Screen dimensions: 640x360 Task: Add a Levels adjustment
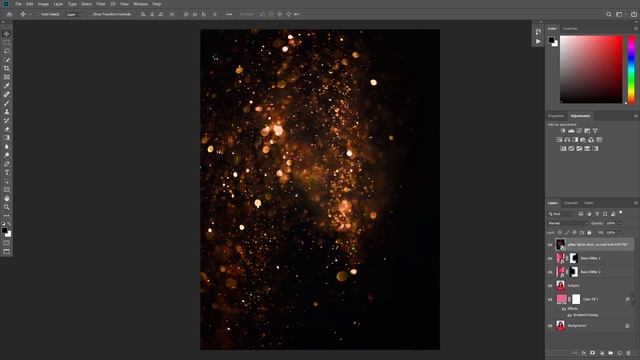click(x=571, y=131)
